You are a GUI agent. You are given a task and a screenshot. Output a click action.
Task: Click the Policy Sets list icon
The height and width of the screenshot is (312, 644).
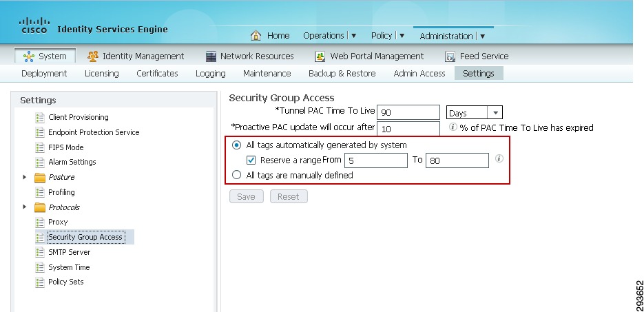(x=40, y=282)
